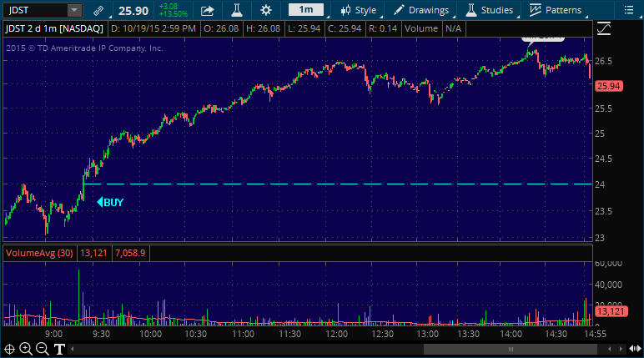Click the share chart arrow icon
644x358 pixels.
[x=208, y=10]
